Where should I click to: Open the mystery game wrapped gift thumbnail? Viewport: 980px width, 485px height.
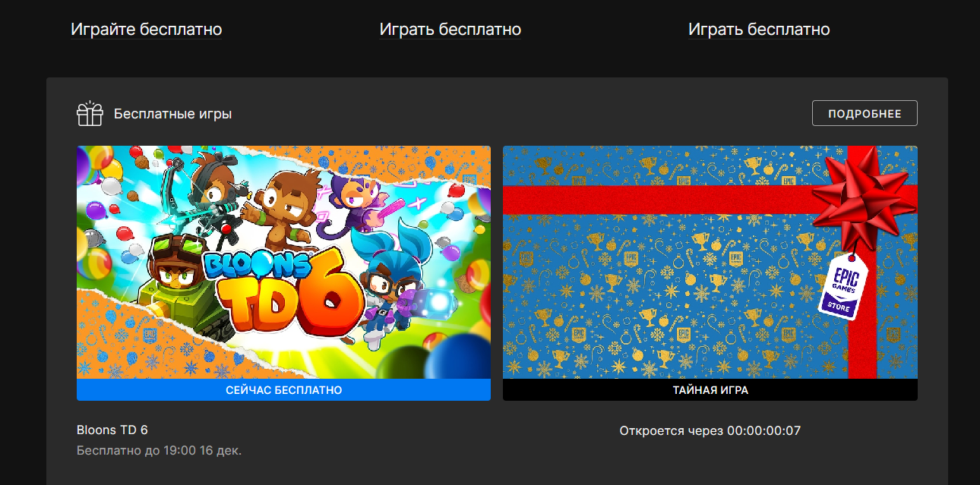710,263
